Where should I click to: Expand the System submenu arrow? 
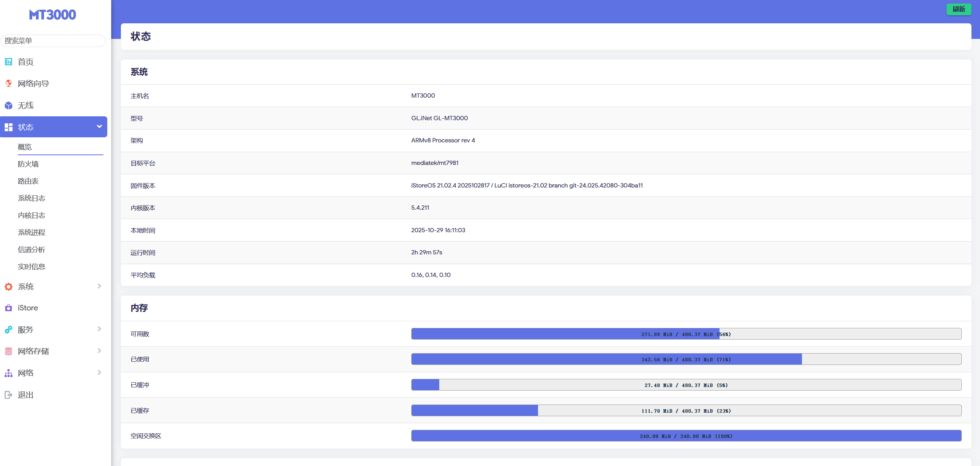pyautogui.click(x=99, y=286)
